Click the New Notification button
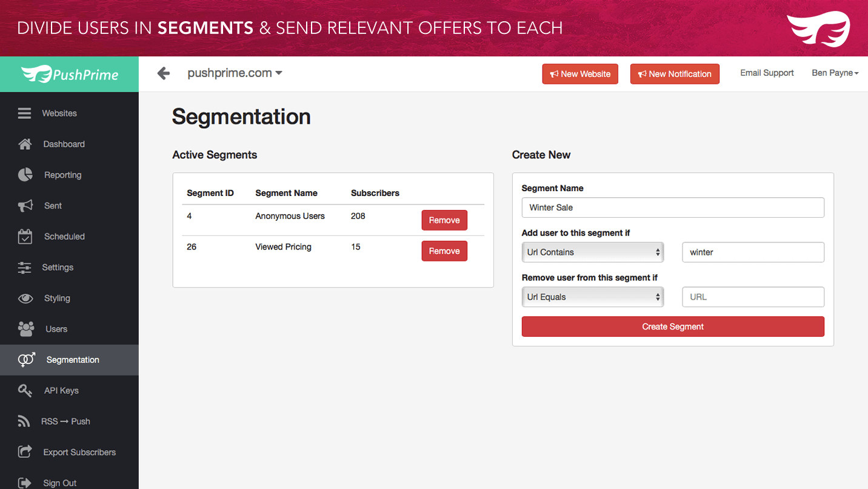The height and width of the screenshot is (489, 868). click(675, 74)
